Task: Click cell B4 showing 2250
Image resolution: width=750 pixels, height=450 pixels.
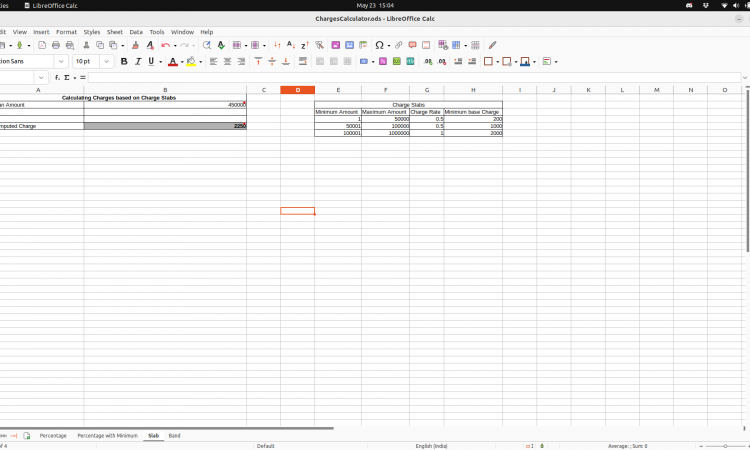Action: tap(165, 126)
